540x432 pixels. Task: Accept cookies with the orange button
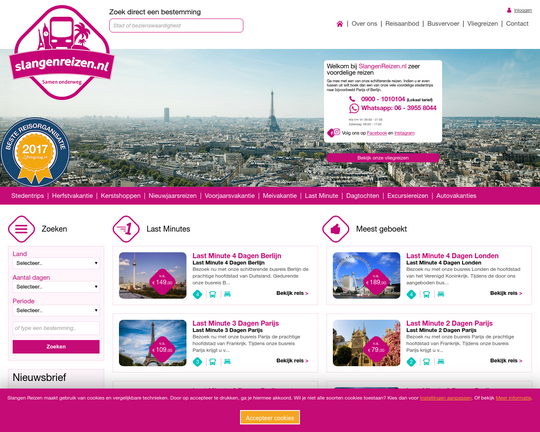(270, 418)
